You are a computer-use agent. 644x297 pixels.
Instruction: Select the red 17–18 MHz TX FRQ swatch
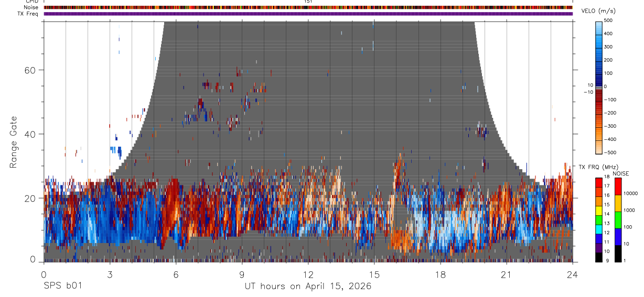tap(599, 182)
